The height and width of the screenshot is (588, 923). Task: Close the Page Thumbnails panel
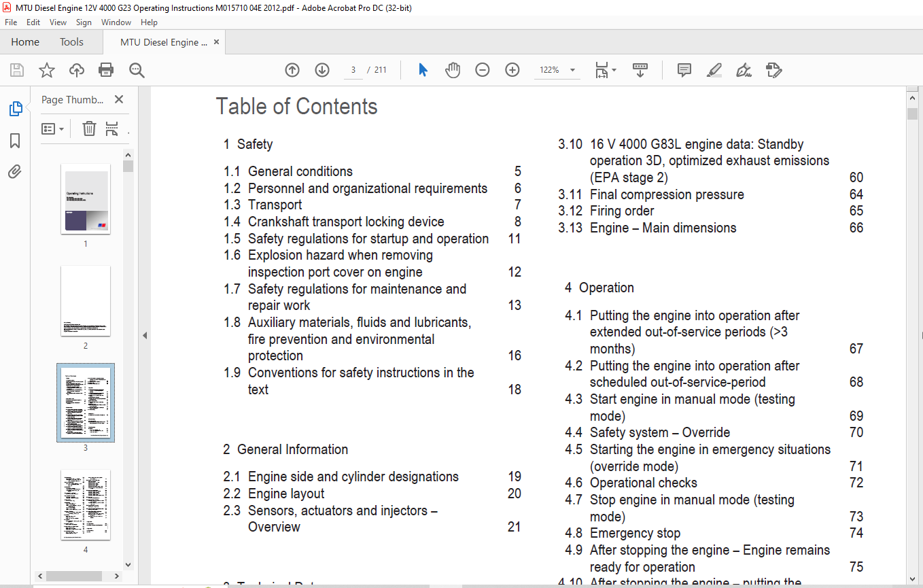(119, 100)
